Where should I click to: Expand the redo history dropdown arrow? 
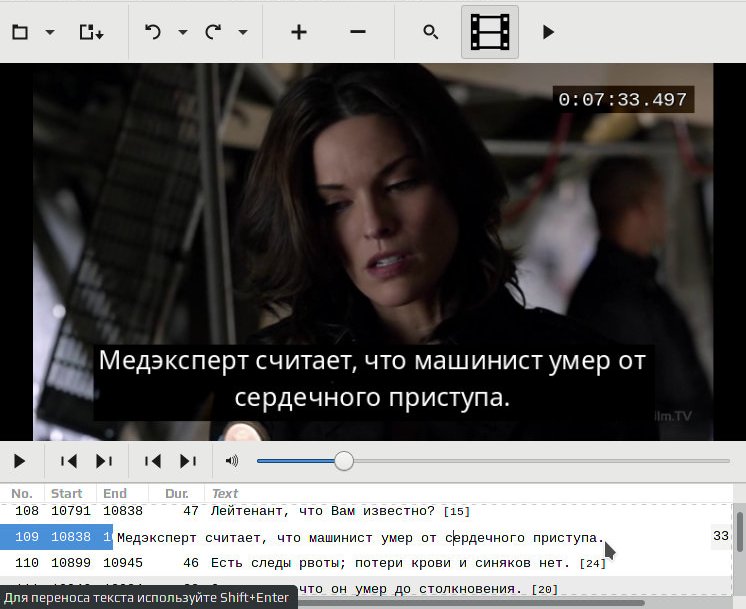click(x=243, y=32)
